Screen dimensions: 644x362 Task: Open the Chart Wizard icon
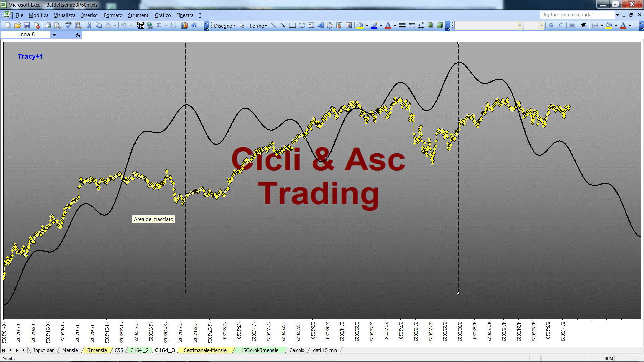185,26
